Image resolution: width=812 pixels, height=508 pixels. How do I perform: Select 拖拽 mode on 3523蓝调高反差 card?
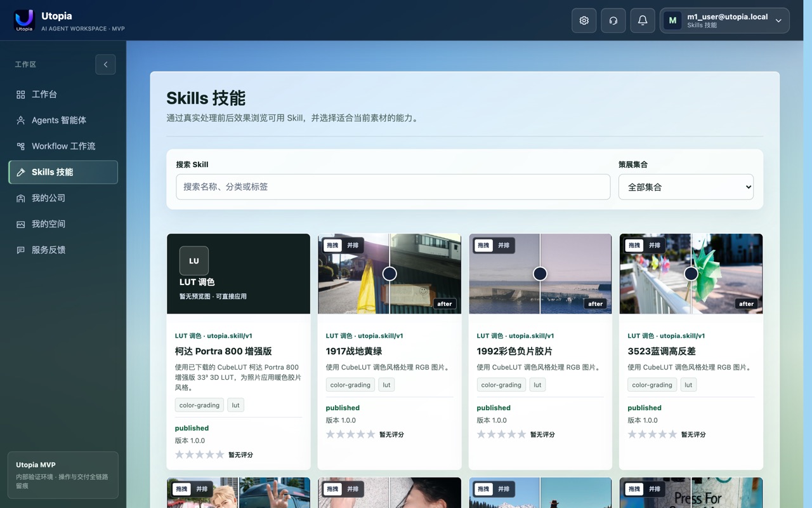pyautogui.click(x=635, y=245)
